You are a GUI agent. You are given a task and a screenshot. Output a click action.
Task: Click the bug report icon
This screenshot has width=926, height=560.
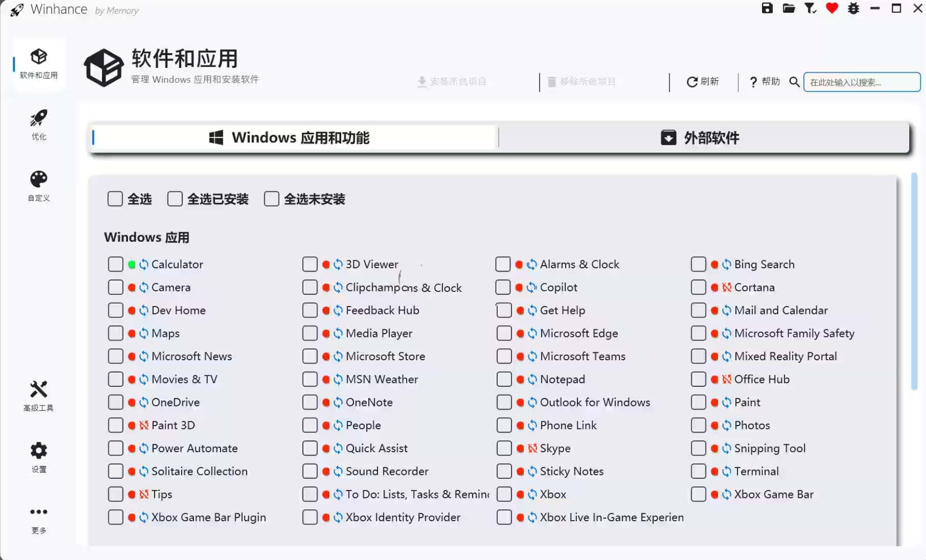coord(854,8)
